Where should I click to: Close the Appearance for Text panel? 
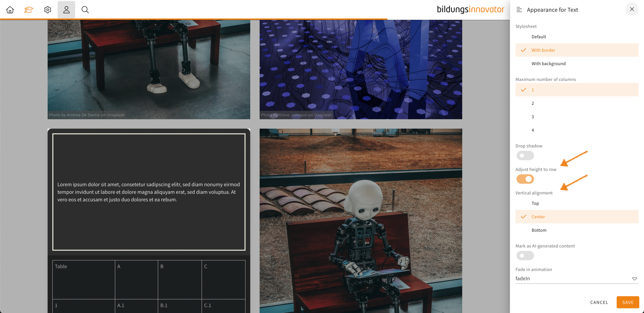tap(632, 9)
